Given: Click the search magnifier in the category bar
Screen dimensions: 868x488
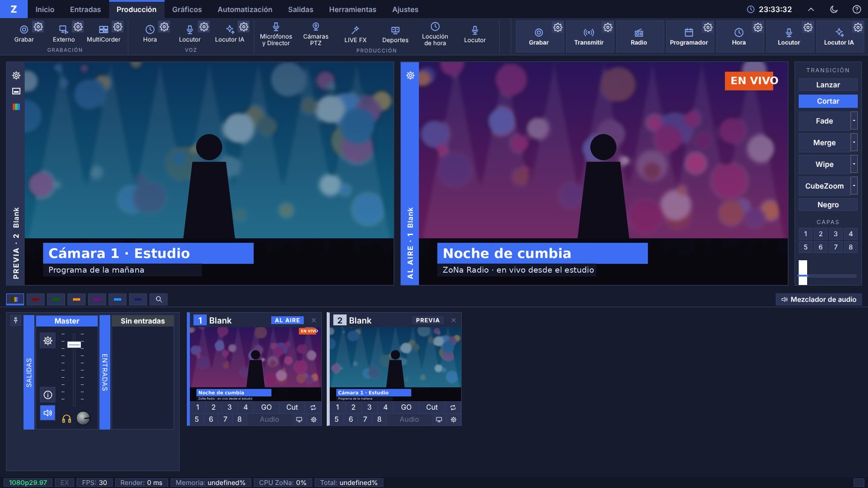Looking at the screenshot, I should point(159,299).
